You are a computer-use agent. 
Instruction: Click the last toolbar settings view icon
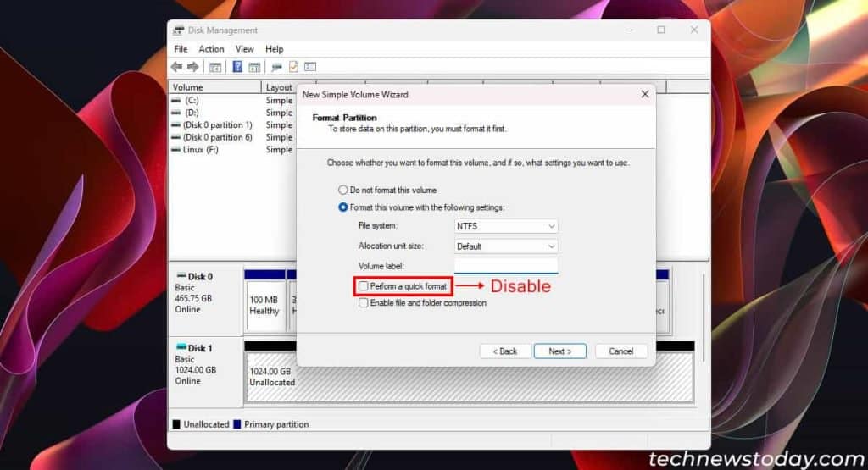point(310,67)
